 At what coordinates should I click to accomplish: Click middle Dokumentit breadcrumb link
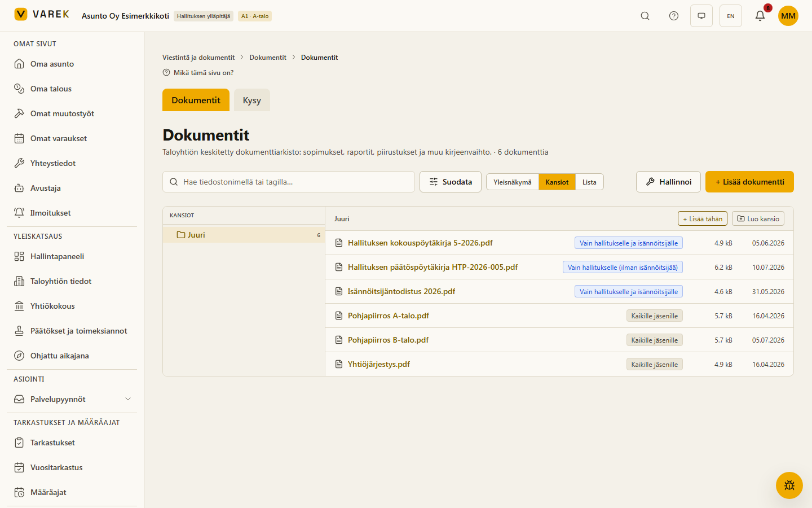268,58
